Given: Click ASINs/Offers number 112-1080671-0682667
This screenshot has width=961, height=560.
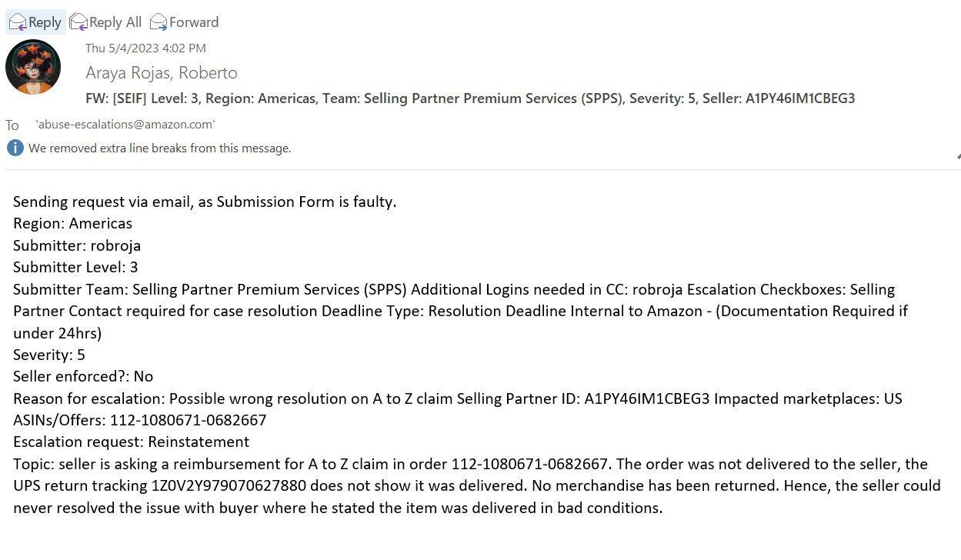Looking at the screenshot, I should click(189, 420).
